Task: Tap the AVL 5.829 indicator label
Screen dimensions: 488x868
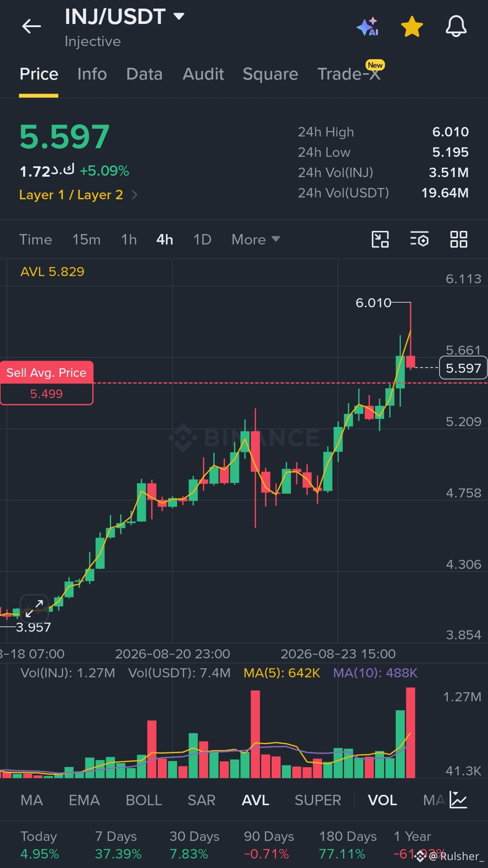Action: tap(52, 272)
